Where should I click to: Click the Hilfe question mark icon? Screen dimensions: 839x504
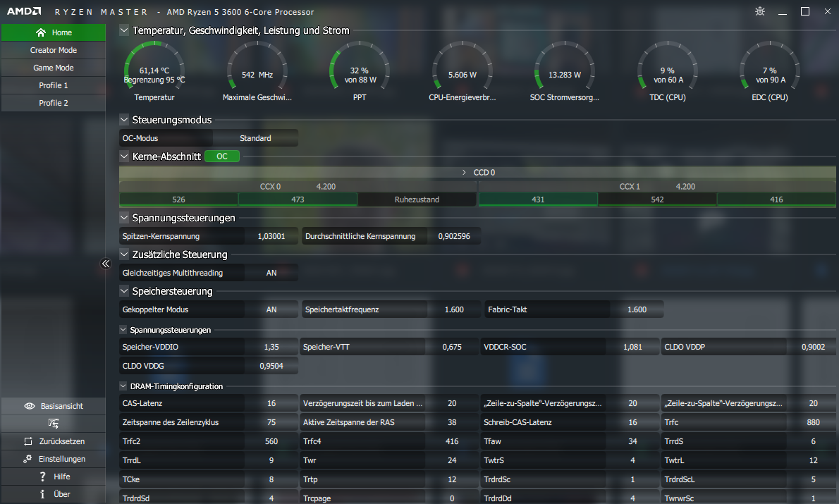pyautogui.click(x=43, y=477)
